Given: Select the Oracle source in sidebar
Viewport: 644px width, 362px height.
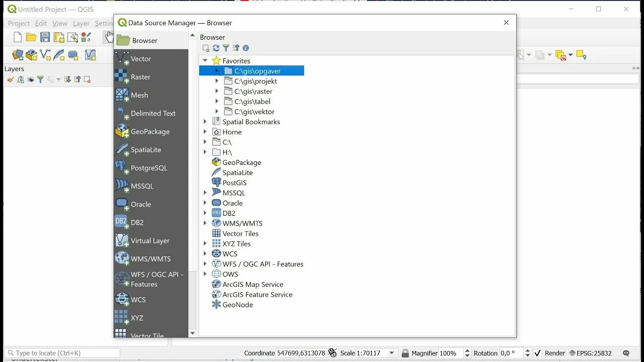Looking at the screenshot, I should pyautogui.click(x=151, y=204).
